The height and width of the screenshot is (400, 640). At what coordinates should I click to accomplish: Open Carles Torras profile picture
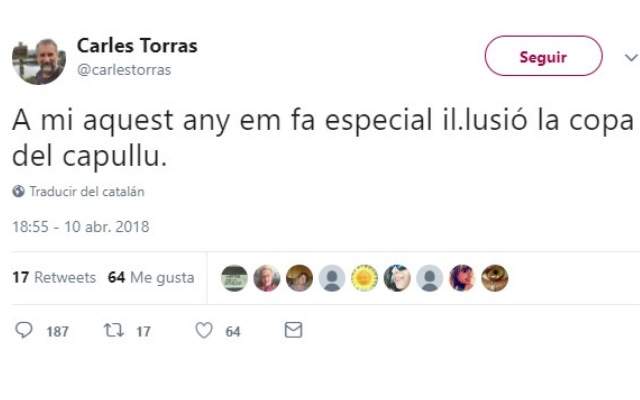pos(39,62)
